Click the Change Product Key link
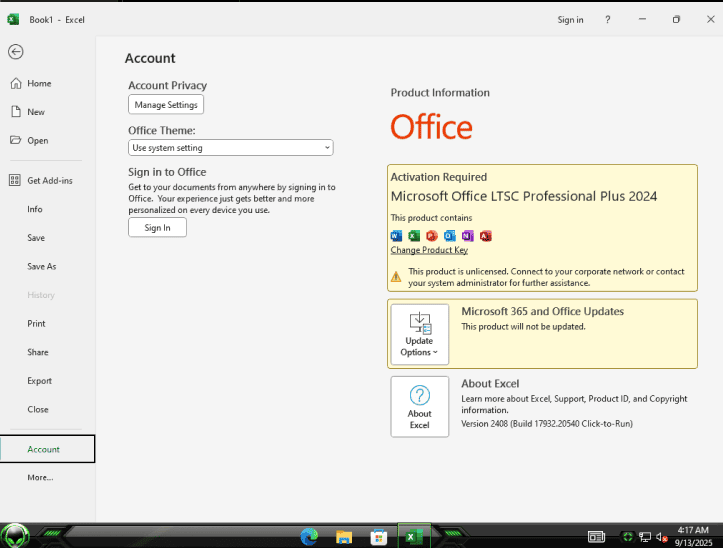The image size is (723, 548). (x=429, y=250)
